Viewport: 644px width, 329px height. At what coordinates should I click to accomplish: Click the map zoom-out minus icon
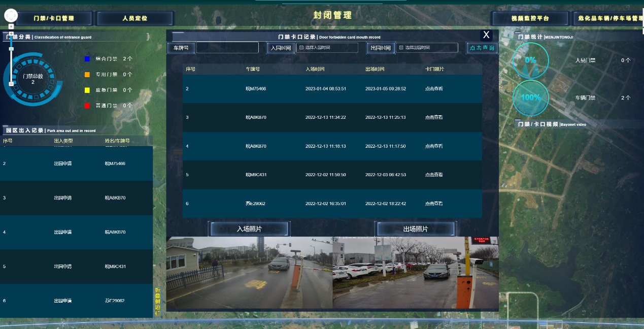(11, 84)
